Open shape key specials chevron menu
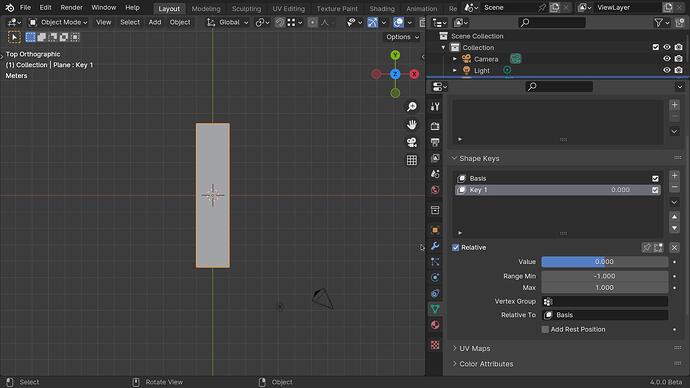Screen dimensions: 690x388 674,202
